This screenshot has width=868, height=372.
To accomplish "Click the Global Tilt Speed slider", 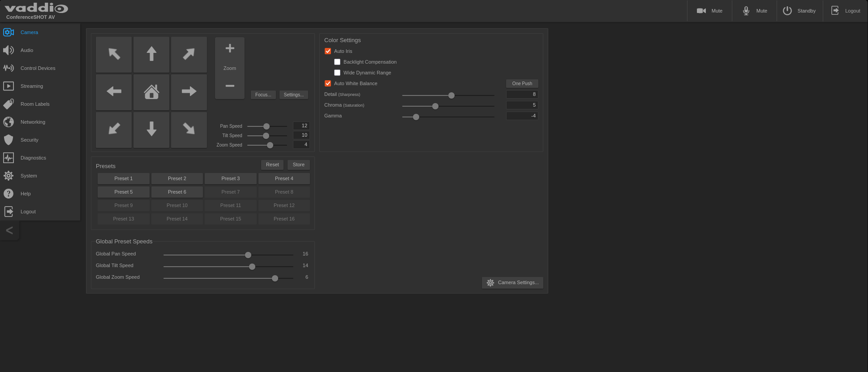I will click(x=228, y=267).
